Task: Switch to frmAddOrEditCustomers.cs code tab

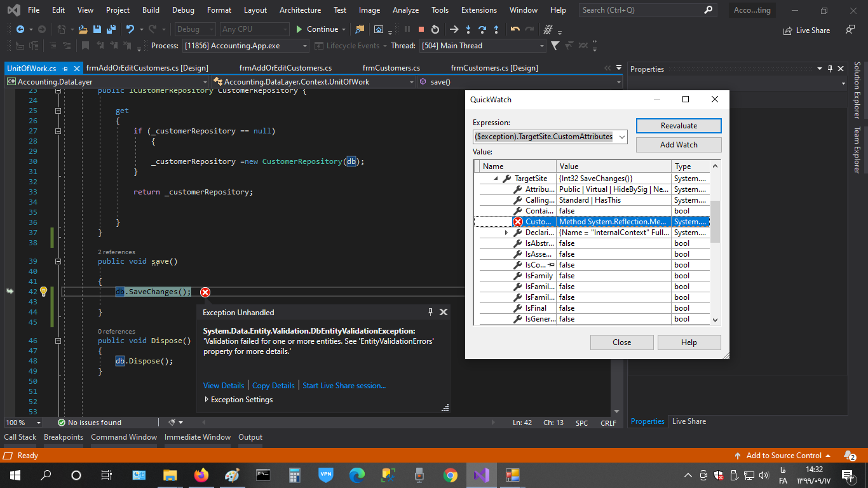Action: pos(285,68)
